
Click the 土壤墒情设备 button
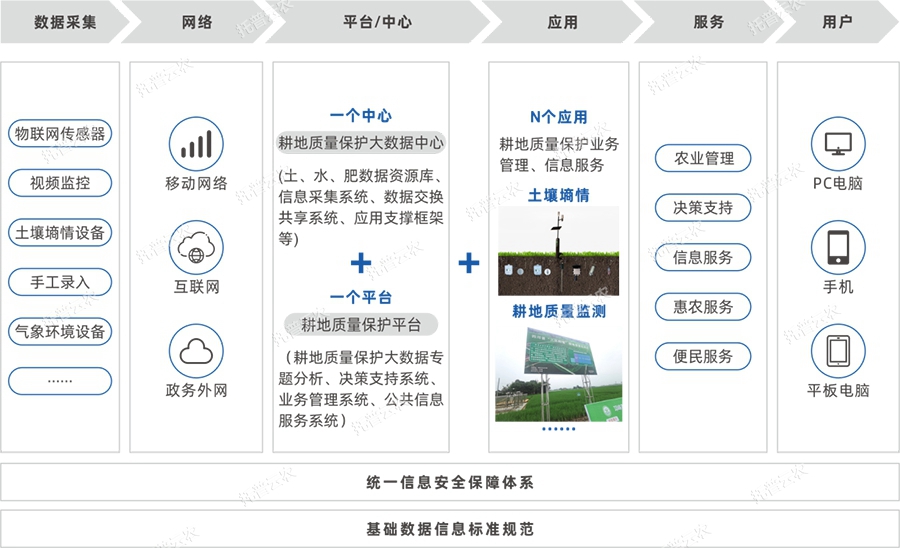click(x=60, y=233)
